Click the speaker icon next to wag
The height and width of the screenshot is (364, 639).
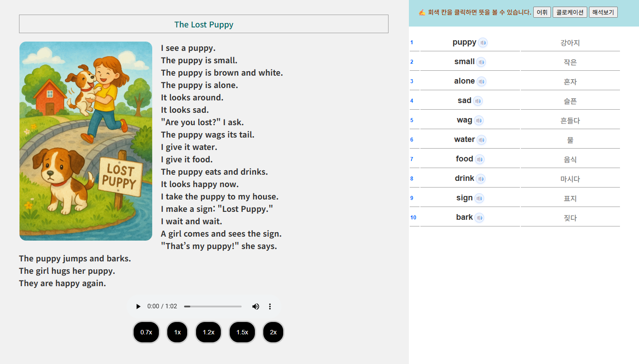[478, 120]
